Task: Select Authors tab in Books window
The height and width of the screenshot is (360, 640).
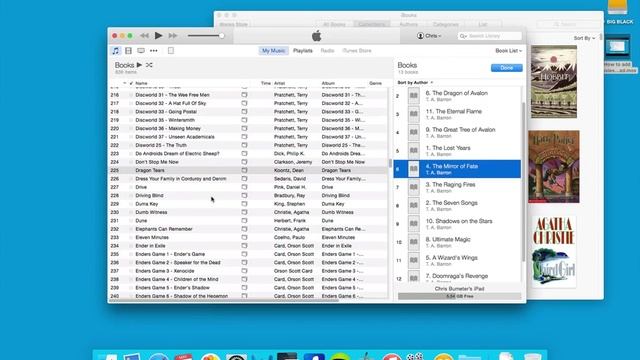Action: (x=409, y=24)
